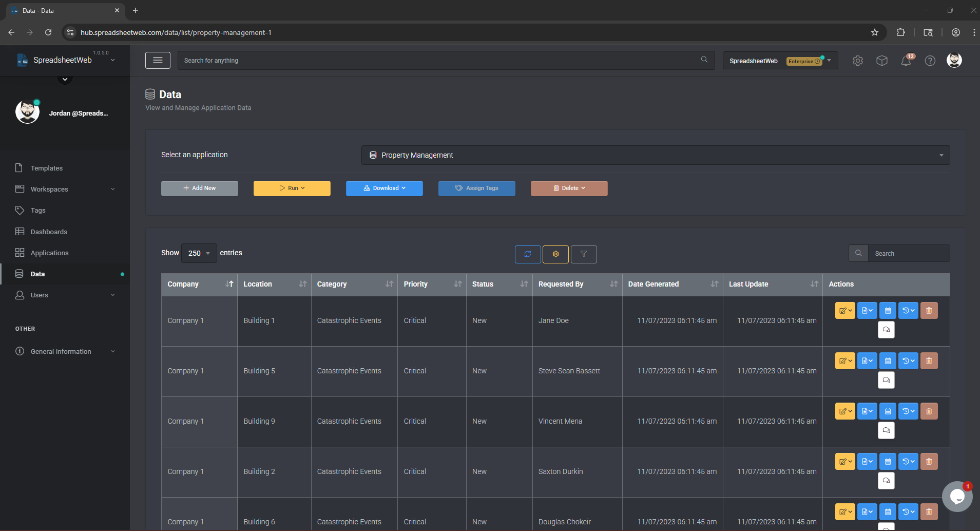Toggle sort on the Priority column header
The width and height of the screenshot is (980, 531).
[x=457, y=284]
